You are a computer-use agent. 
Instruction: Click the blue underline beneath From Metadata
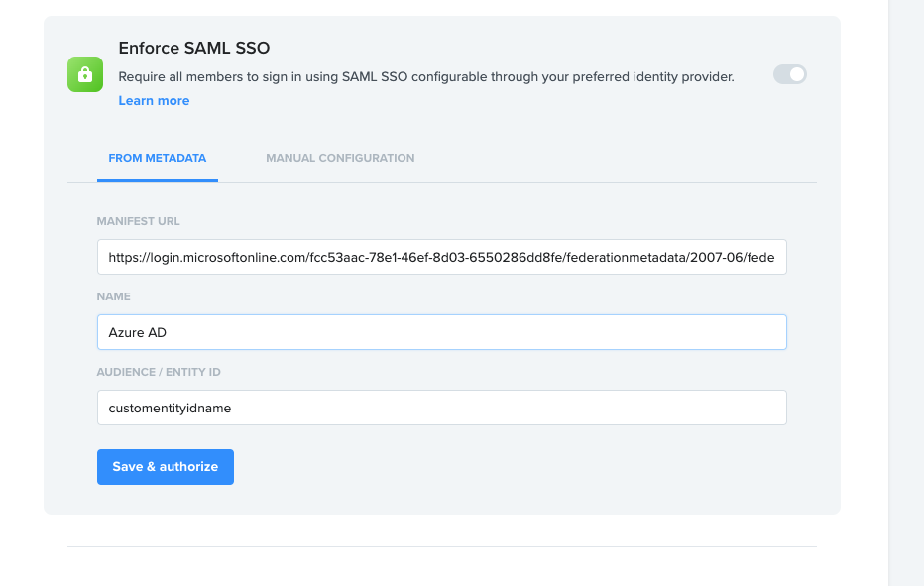(157, 180)
